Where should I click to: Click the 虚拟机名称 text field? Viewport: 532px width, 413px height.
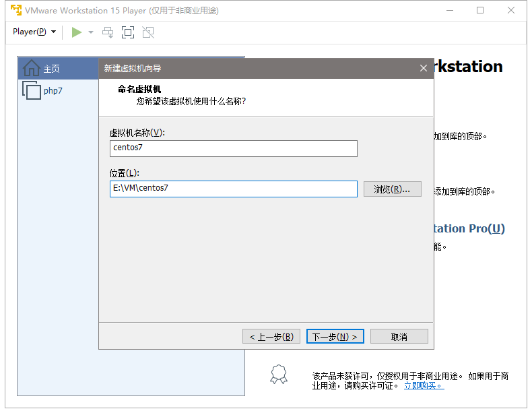pyautogui.click(x=233, y=148)
